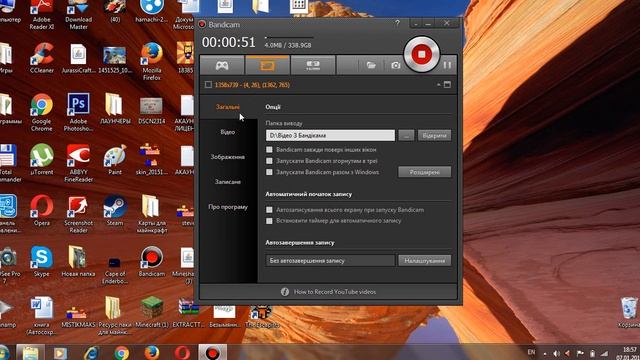Select the Новая папка folder on desktop
Screen dimensions: 640x360
[78, 262]
